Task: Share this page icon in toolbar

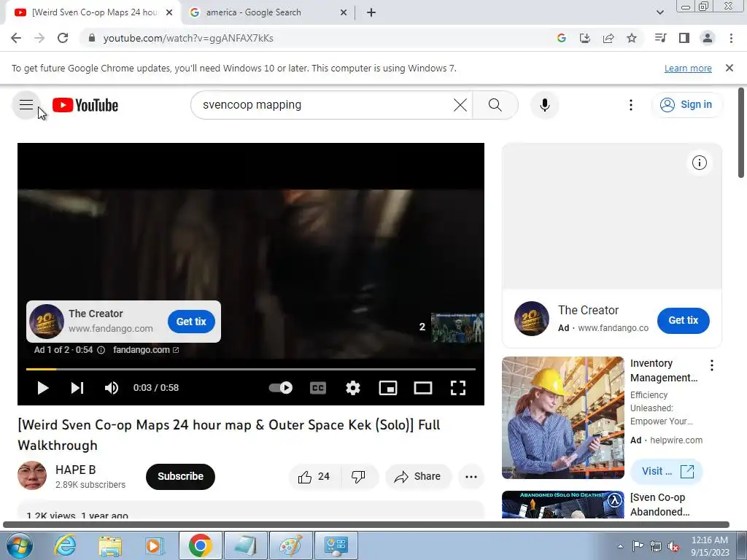Action: (608, 38)
